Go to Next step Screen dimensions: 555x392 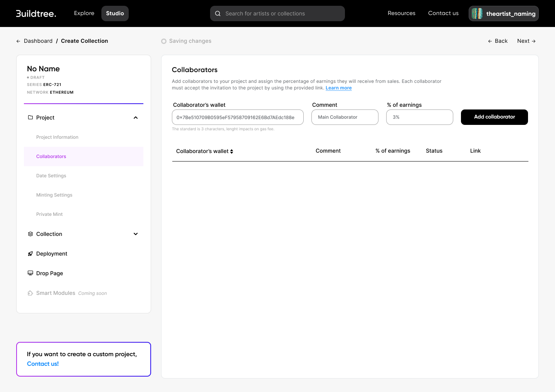coord(526,41)
